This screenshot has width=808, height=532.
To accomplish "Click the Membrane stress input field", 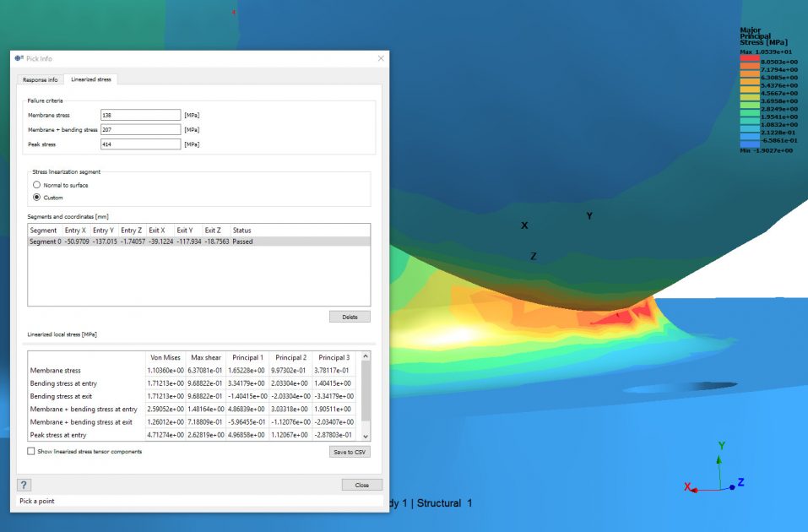I will (140, 115).
